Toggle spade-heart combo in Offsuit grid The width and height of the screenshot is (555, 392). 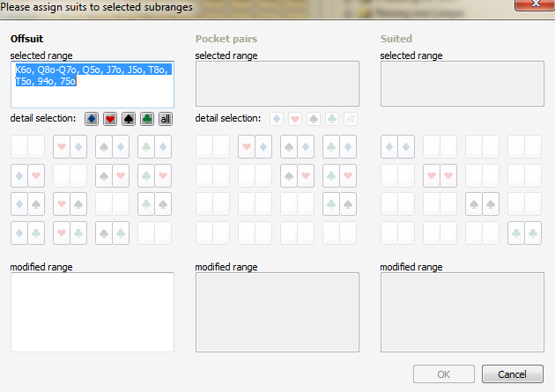(x=112, y=175)
